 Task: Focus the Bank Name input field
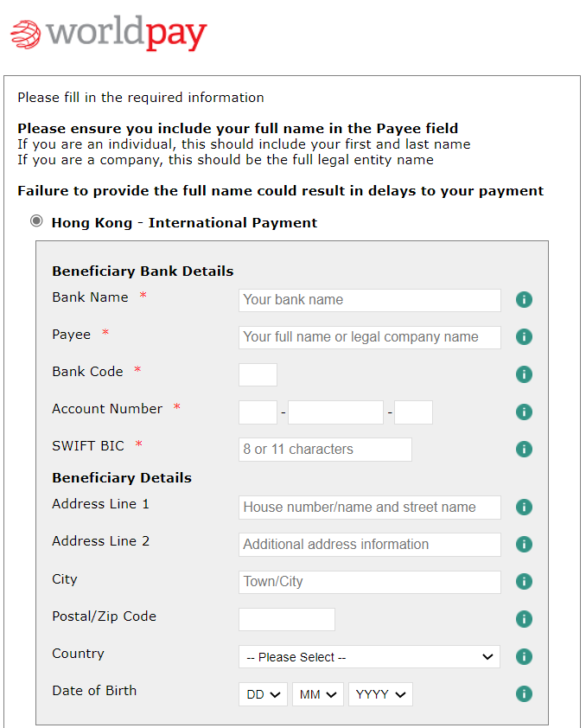point(370,300)
